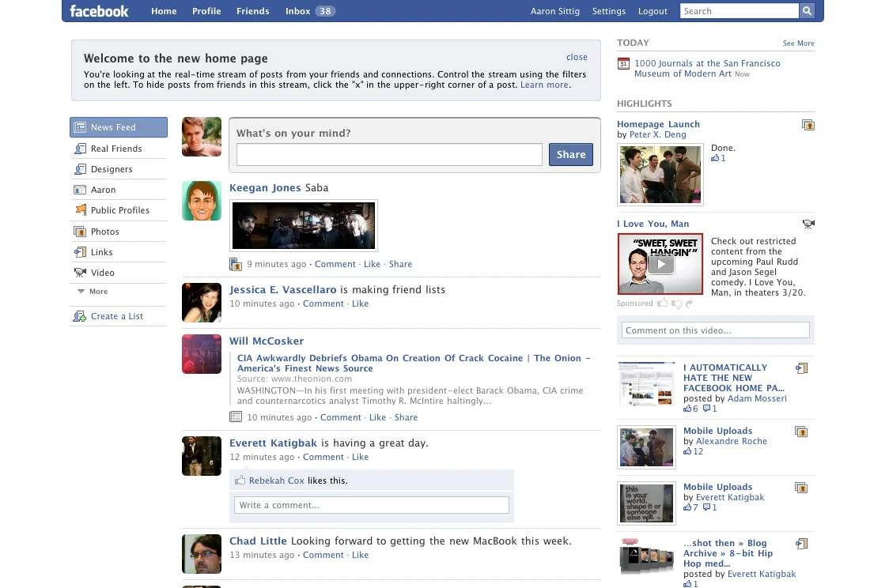Click the share arrow icon under sponsored video
Viewport: 889px width, 588px height.
coord(690,303)
